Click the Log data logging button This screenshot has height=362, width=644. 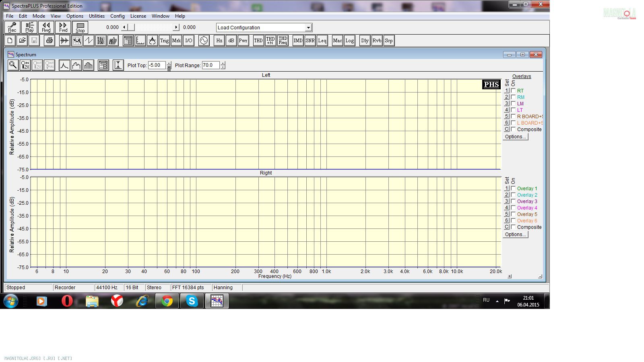pyautogui.click(x=349, y=41)
